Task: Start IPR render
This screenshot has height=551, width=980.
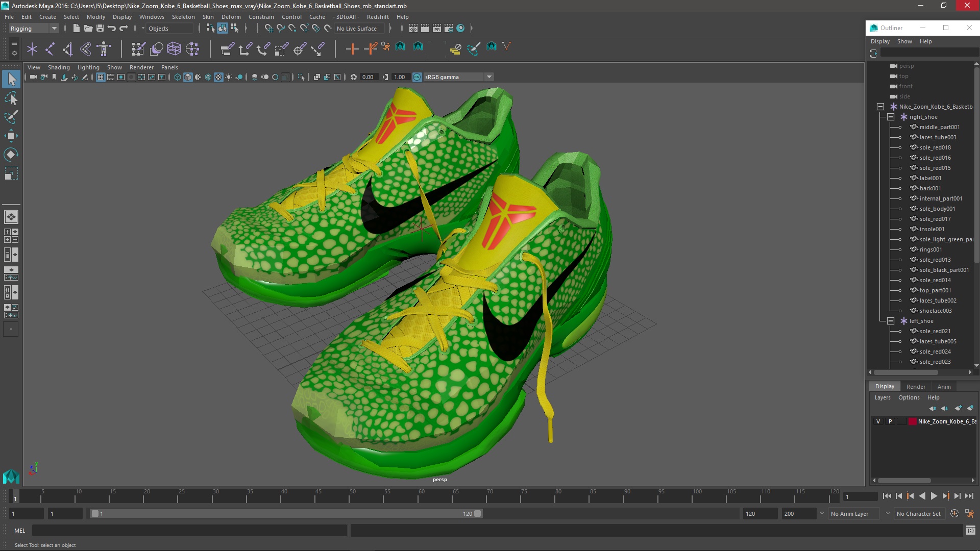Action: click(x=437, y=29)
